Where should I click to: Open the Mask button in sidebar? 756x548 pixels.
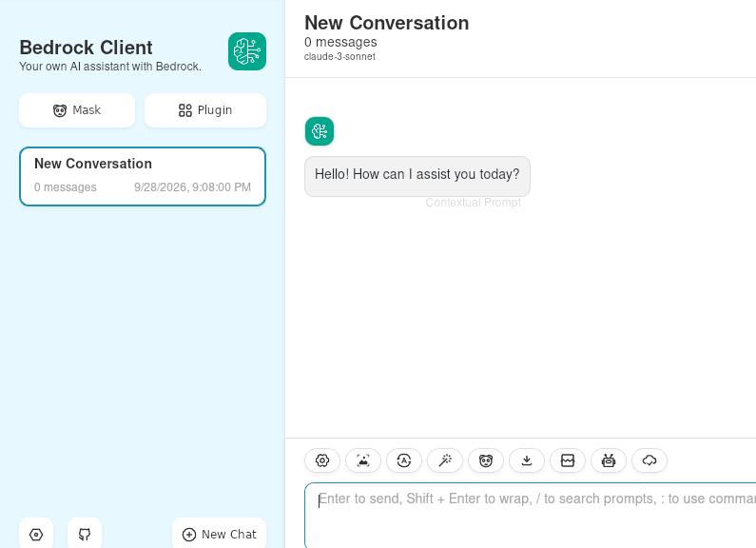(77, 110)
